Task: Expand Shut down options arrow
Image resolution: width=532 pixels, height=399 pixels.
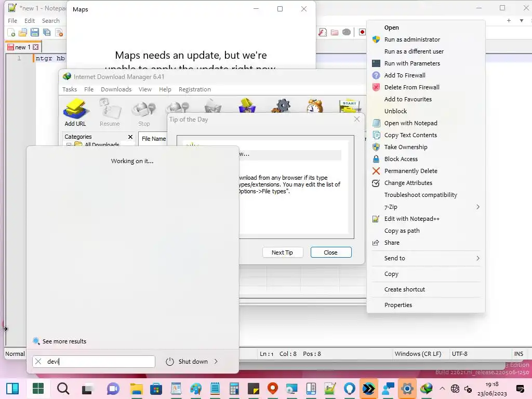Action: point(216,362)
